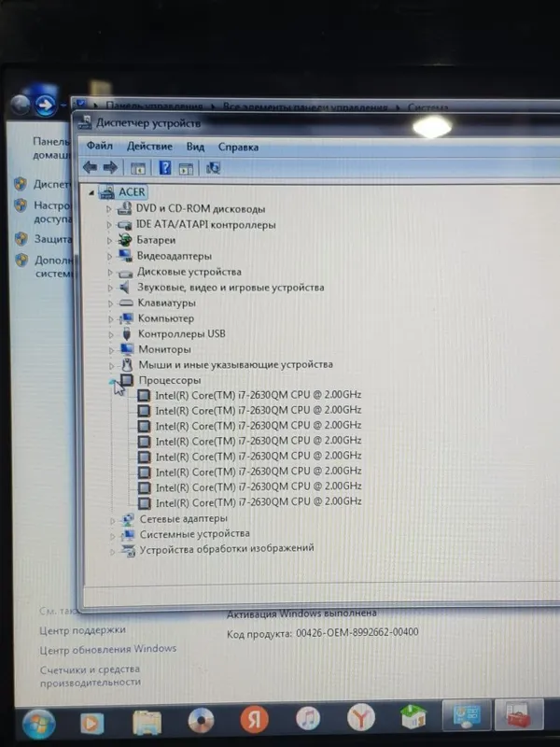Click the Видеоадаптеры display icon
The image size is (560, 747).
[x=125, y=255]
